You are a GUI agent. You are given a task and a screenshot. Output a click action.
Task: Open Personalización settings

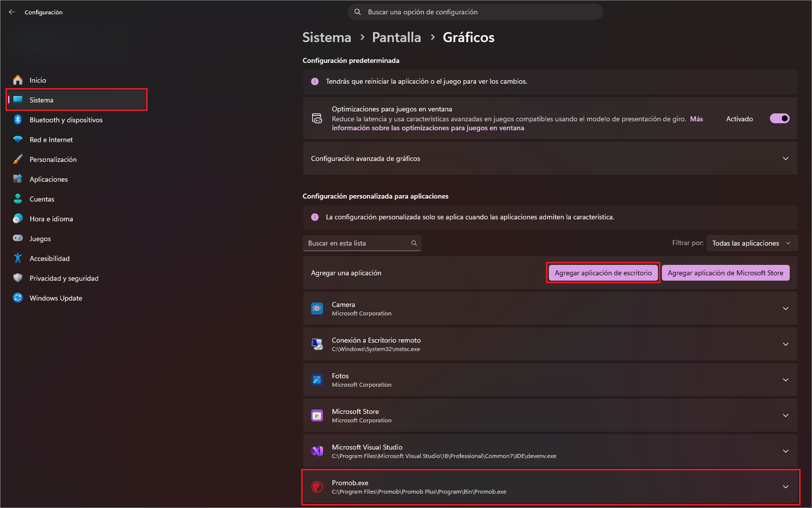(77, 159)
